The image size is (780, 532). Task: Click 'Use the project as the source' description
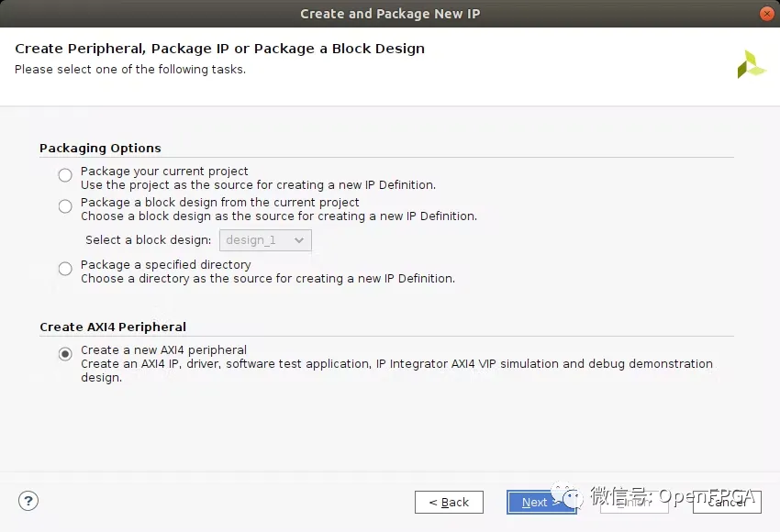click(x=258, y=185)
